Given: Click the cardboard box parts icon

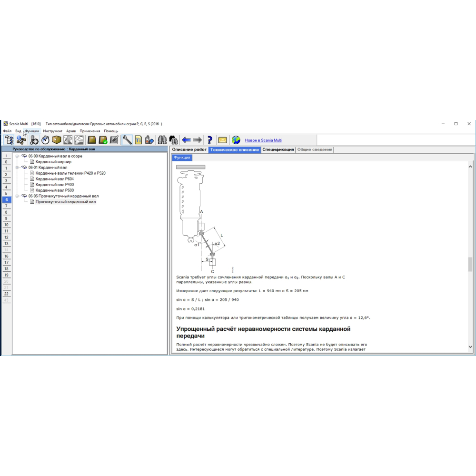Looking at the screenshot, I should click(57, 140).
